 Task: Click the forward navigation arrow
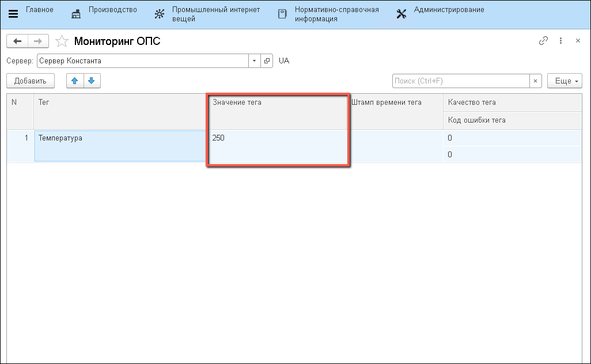point(38,41)
